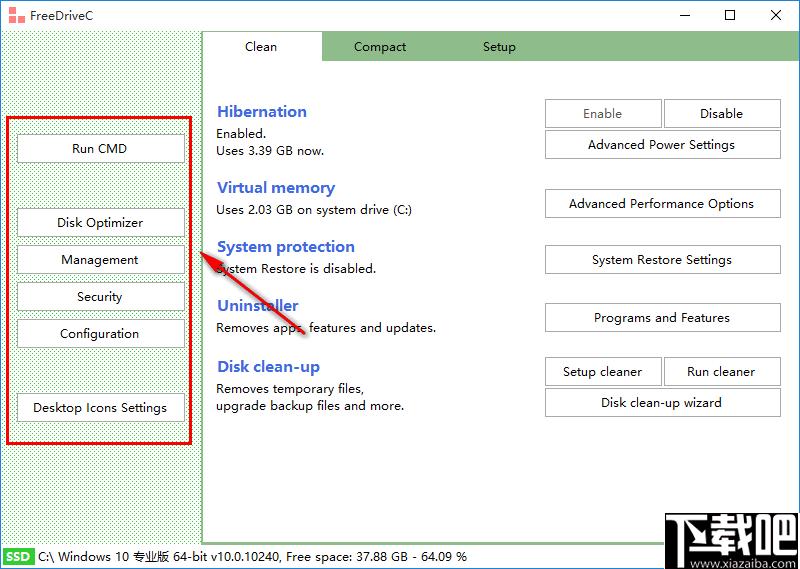Click the FreeDriveC app icon in title bar
800x569 pixels.
click(x=16, y=15)
